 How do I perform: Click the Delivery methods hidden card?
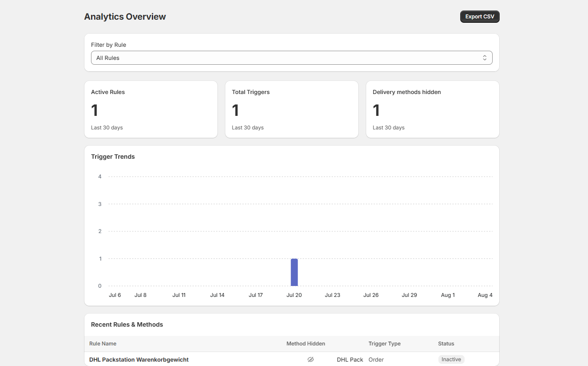click(x=432, y=109)
